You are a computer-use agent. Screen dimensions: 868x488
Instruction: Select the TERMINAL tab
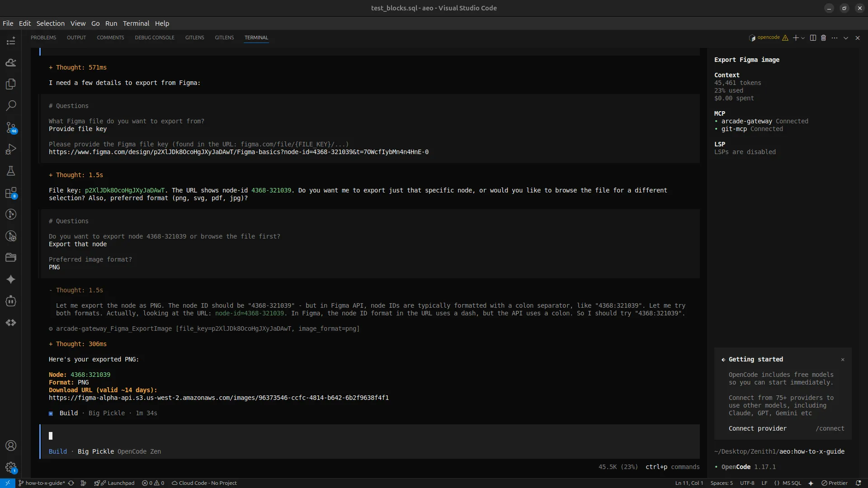click(x=256, y=38)
